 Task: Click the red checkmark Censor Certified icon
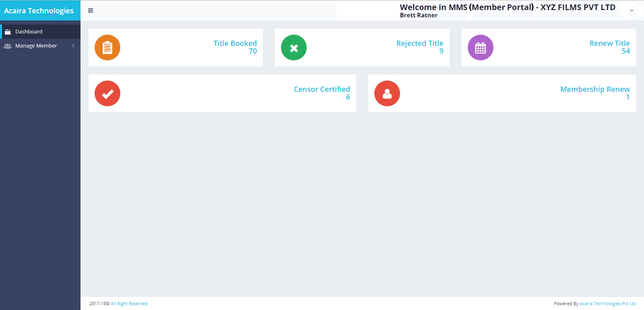click(107, 93)
